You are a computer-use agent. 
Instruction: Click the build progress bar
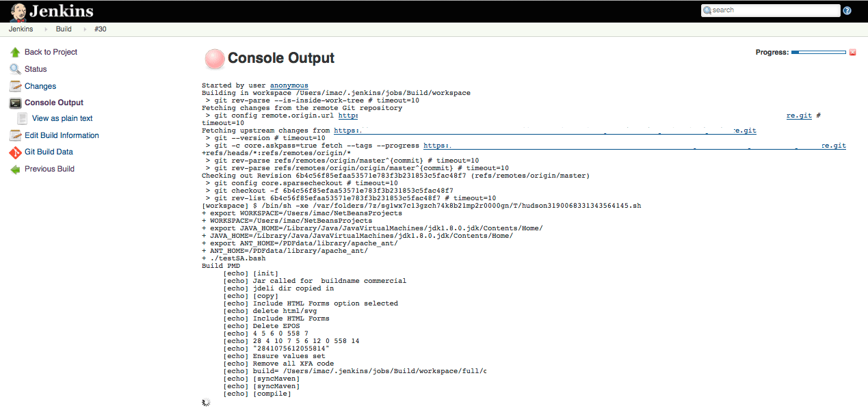818,53
